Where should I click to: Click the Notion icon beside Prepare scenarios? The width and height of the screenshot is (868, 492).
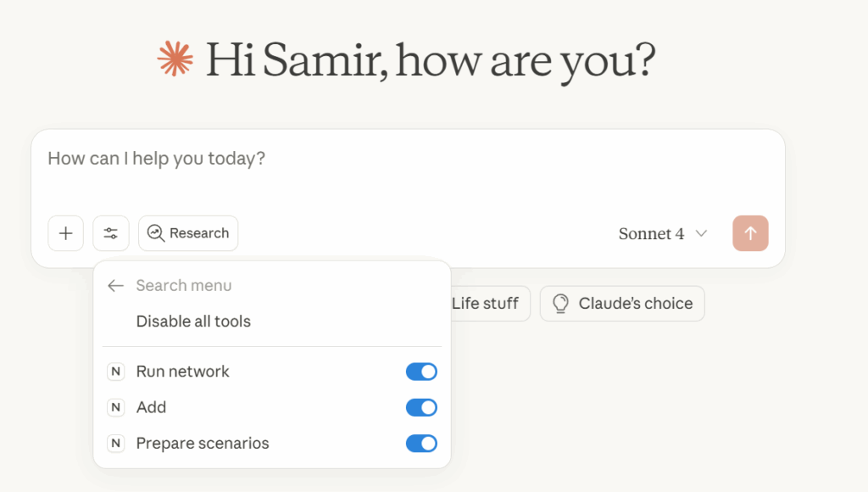116,443
